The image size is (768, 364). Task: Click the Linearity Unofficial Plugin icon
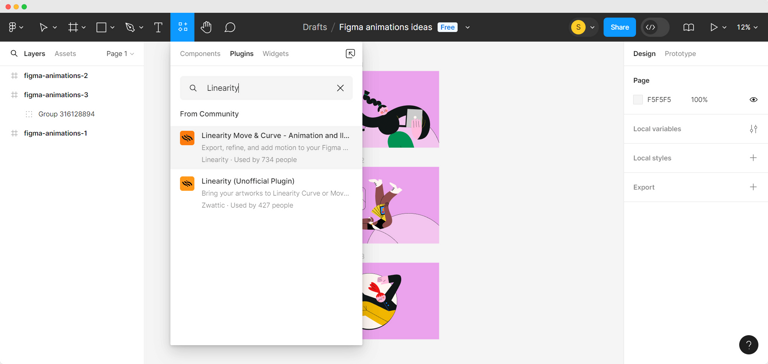(187, 184)
